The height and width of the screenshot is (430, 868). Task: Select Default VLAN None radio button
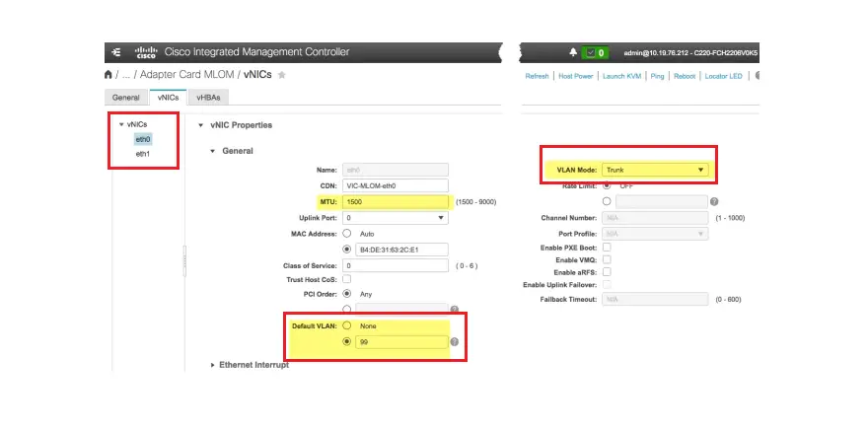click(347, 325)
